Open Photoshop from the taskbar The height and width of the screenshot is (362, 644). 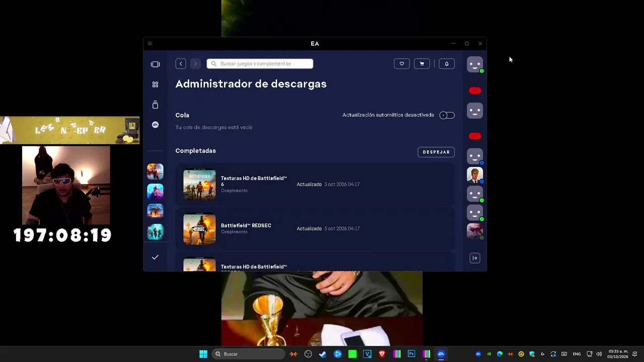412,354
